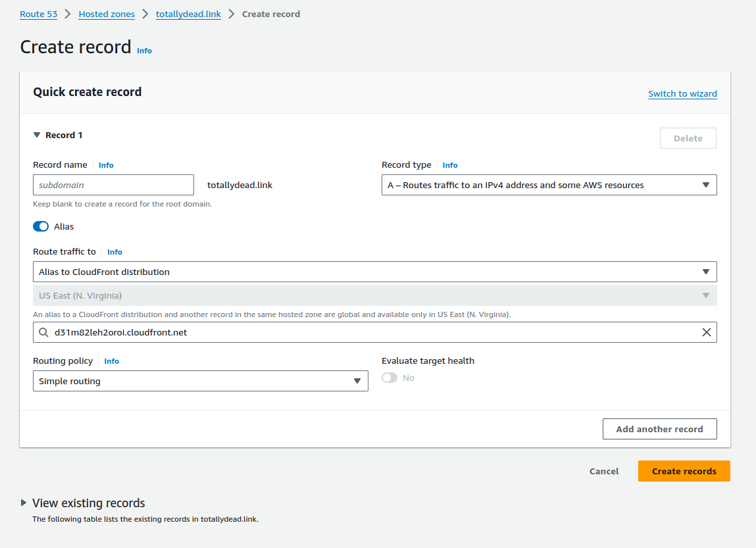
Task: Open Info link next to Record type
Action: (x=450, y=165)
